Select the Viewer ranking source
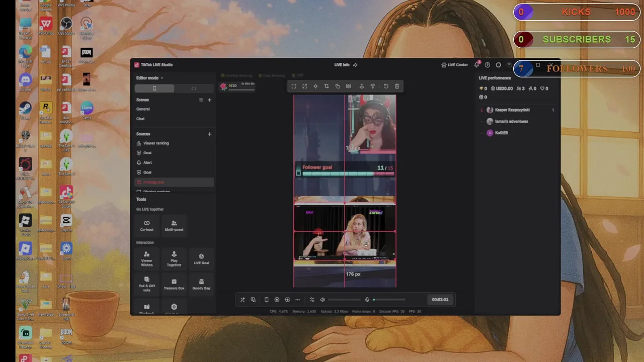This screenshot has height=362, width=644. pyautogui.click(x=174, y=143)
